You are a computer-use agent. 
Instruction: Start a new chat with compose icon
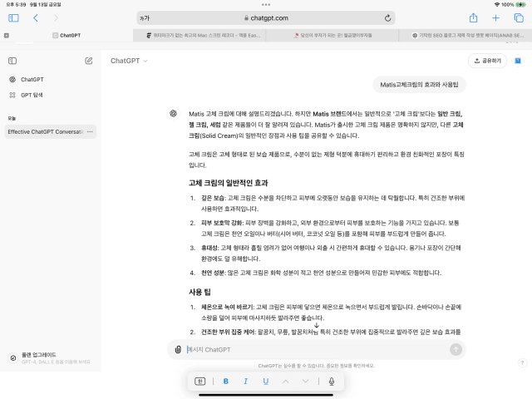click(x=89, y=61)
